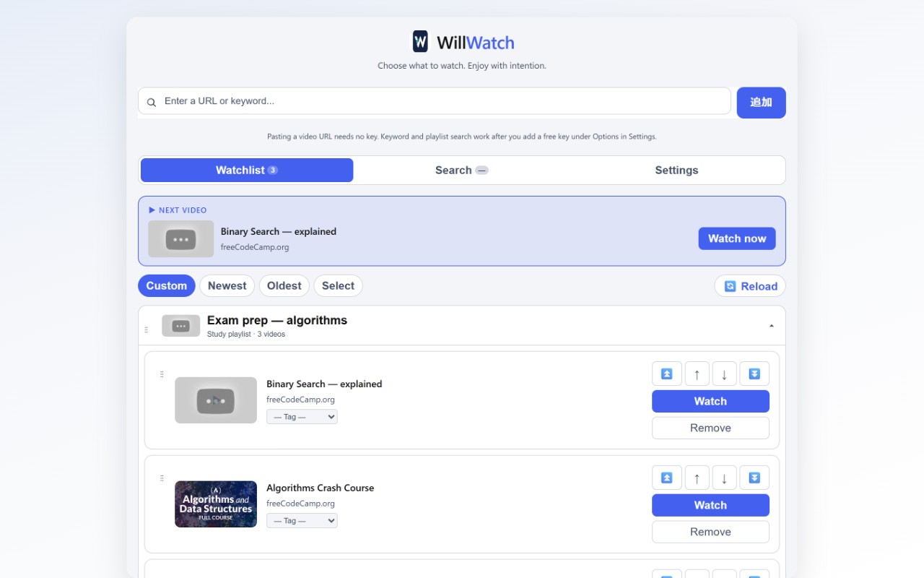Select Custom sort order
The width and height of the screenshot is (924, 578).
point(167,285)
